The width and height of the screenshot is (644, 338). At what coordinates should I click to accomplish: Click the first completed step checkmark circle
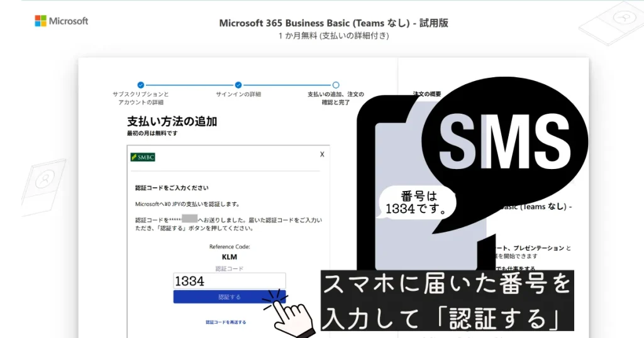pyautogui.click(x=141, y=85)
